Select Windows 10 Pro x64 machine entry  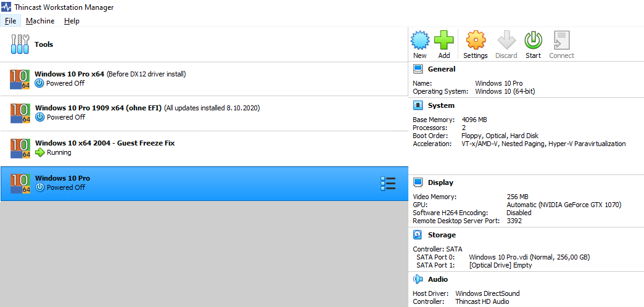coord(204,79)
